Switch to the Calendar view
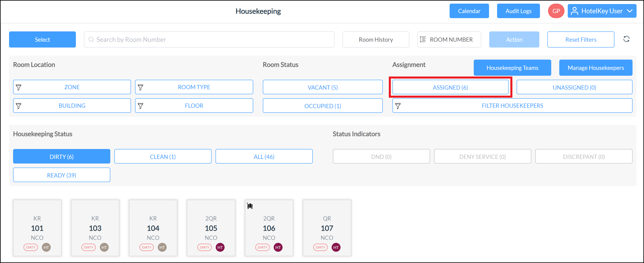This screenshot has width=644, height=263. point(469,11)
